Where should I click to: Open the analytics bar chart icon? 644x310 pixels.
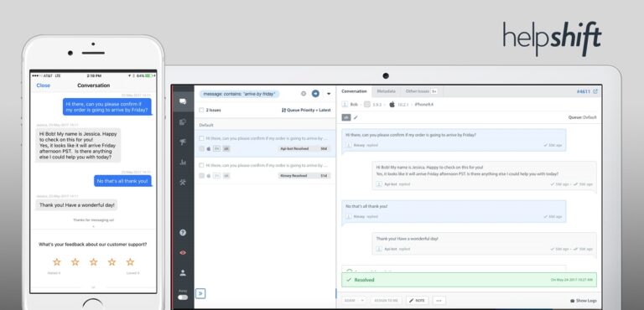[x=183, y=163]
